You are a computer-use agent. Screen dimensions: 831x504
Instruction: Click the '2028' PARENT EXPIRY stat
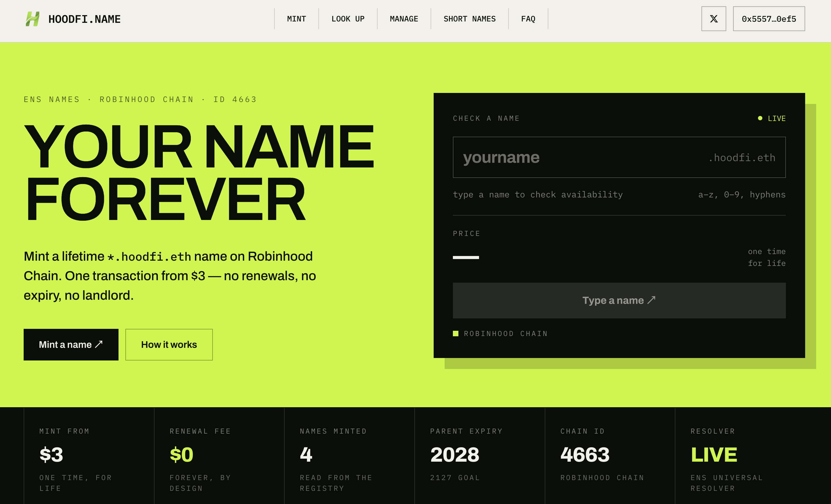pos(455,455)
